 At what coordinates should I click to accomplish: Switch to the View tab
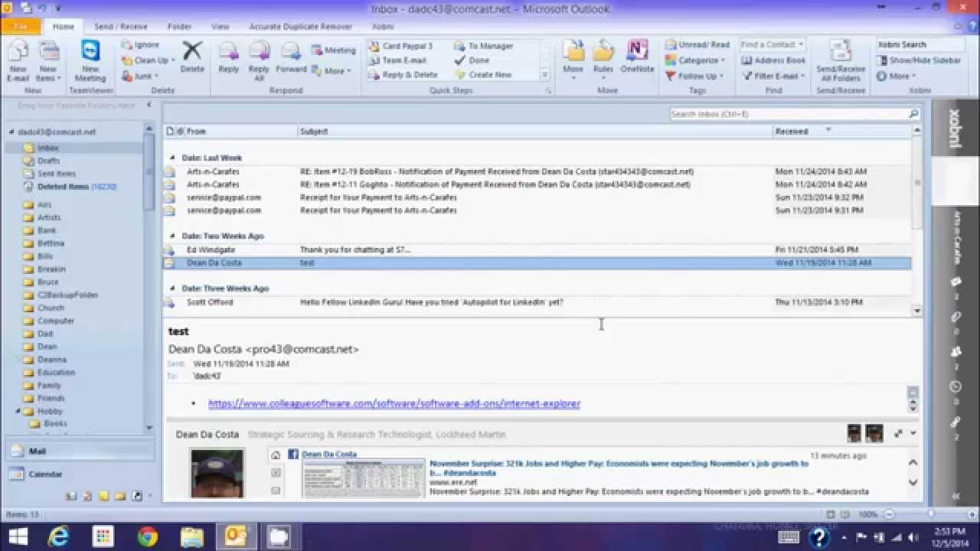click(x=220, y=26)
